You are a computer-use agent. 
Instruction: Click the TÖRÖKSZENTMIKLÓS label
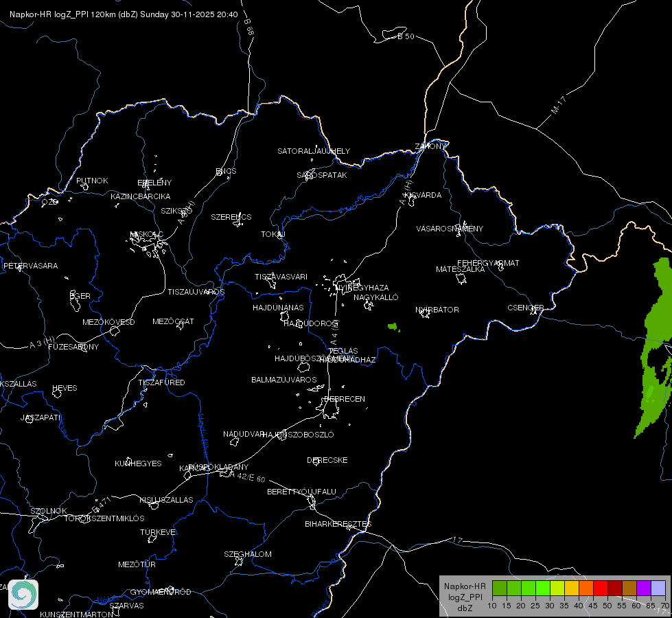click(104, 518)
